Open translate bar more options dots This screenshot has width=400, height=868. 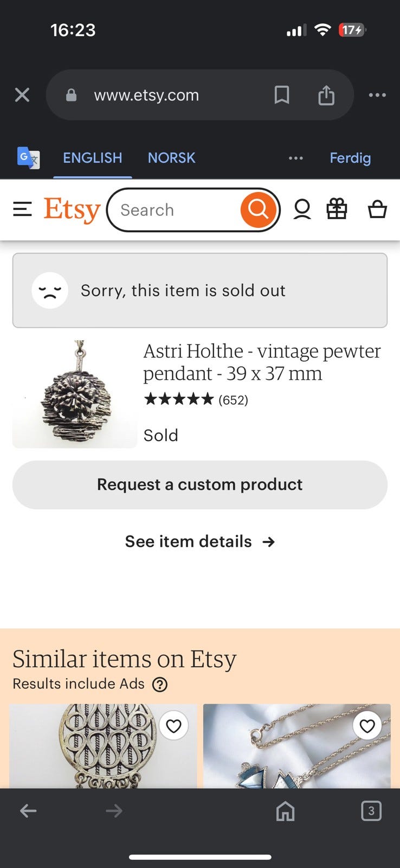point(295,158)
